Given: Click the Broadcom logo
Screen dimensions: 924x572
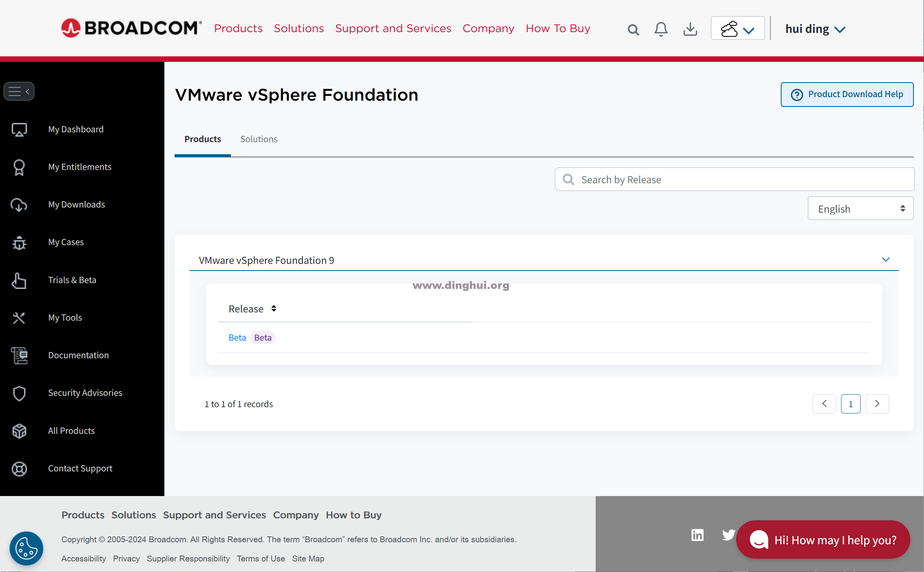Looking at the screenshot, I should (131, 28).
